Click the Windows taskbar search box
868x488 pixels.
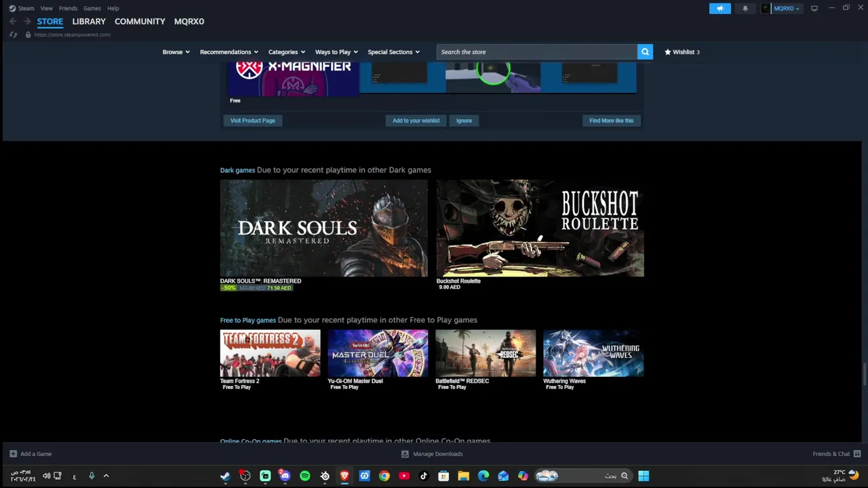click(583, 476)
